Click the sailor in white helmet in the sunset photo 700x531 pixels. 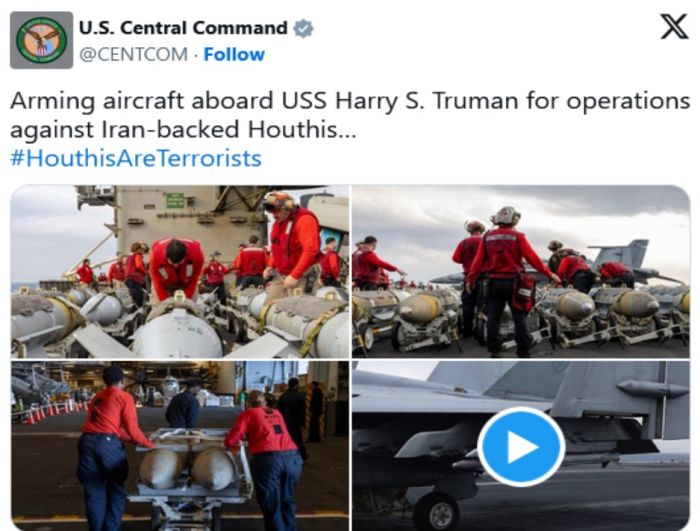506,279
